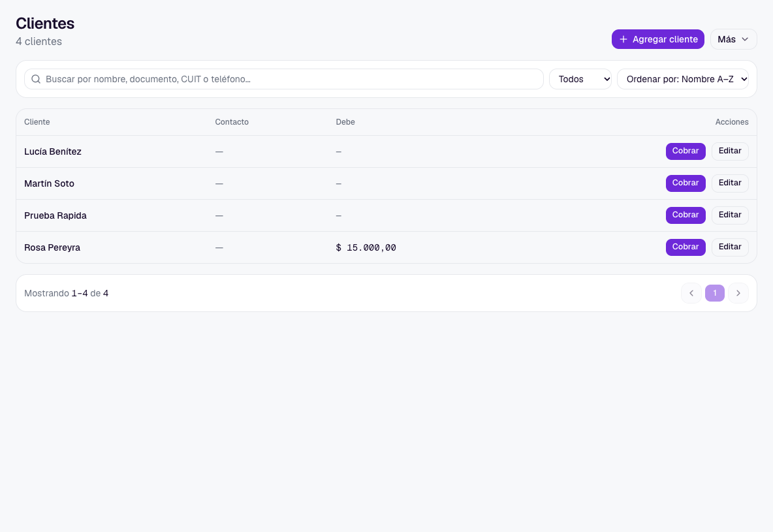Click Cobrar for Lucía Benítez
The height and width of the screenshot is (532, 773).
click(686, 151)
